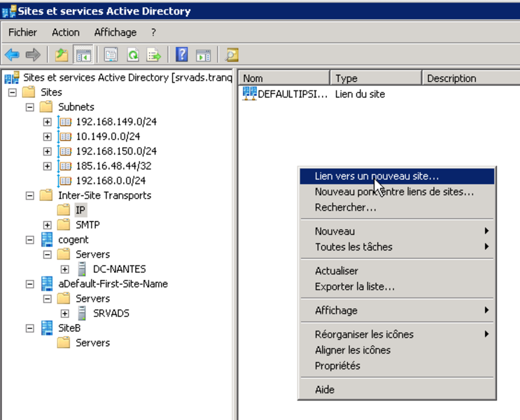Screen dimensions: 520x420
Task: Expand the DC-NANTES server node
Action: (65, 269)
